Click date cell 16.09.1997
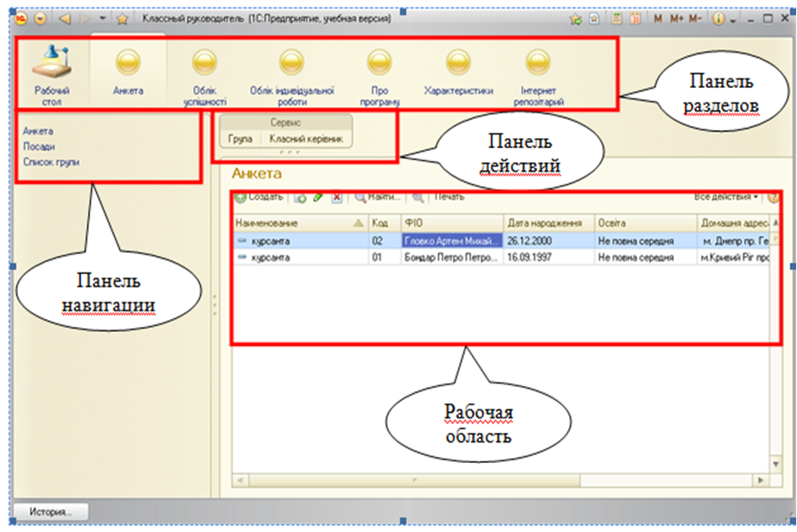The height and width of the screenshot is (532, 797). tap(549, 257)
